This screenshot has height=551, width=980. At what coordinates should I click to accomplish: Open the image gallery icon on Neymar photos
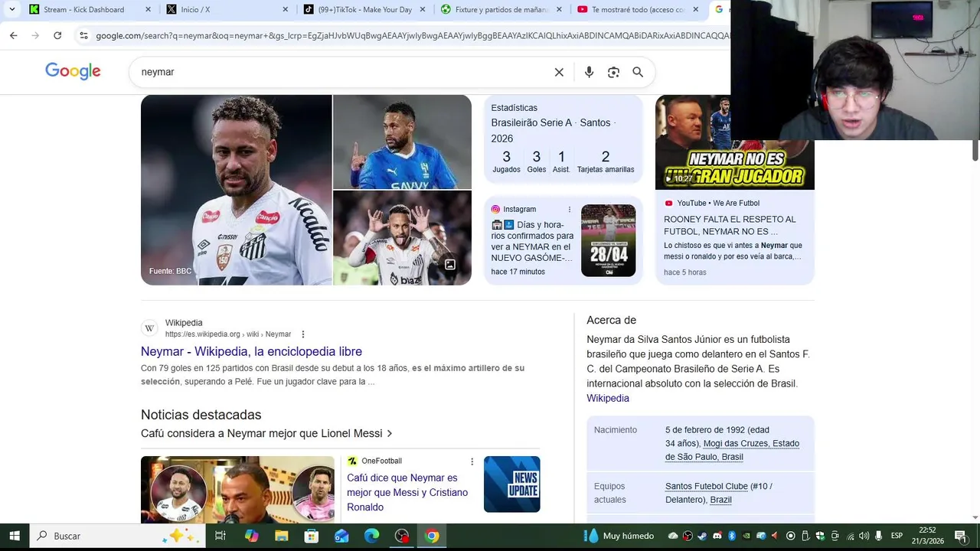pos(450,264)
